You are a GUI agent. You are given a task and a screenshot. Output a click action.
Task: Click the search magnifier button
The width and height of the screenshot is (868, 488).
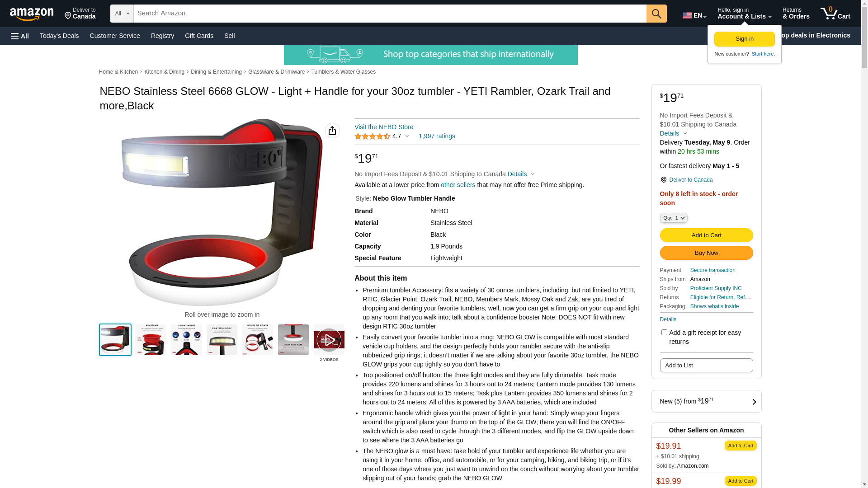656,14
